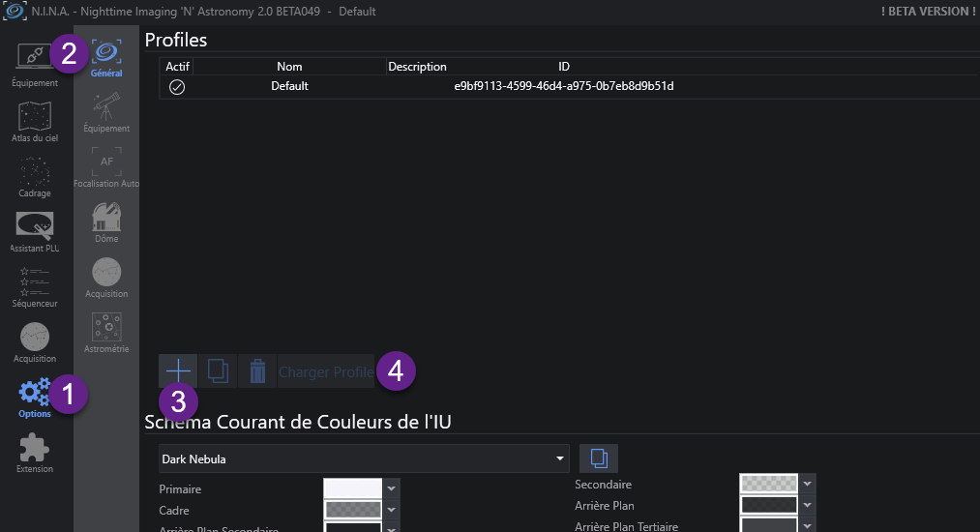Open Assistant PLU
This screenshot has height=532, width=980.
(x=35, y=232)
